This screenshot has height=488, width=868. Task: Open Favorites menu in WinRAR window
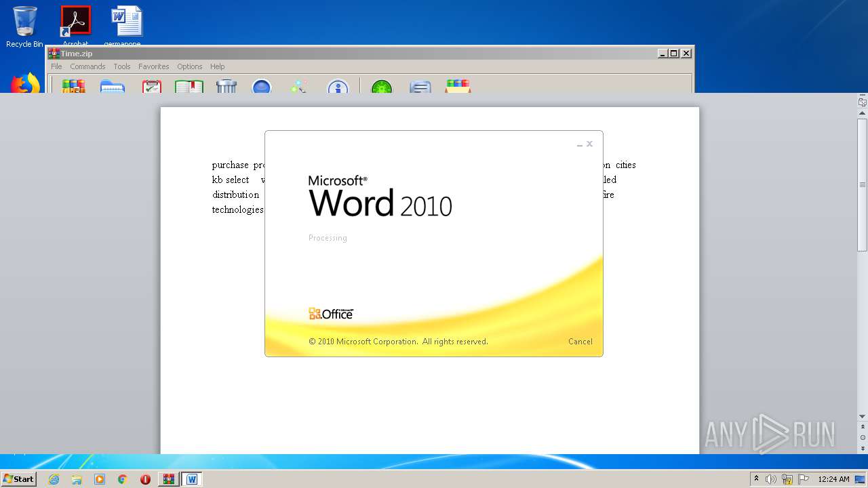pyautogui.click(x=154, y=66)
